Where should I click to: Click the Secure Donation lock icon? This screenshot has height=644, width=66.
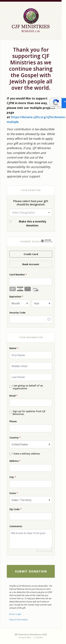pyautogui.click(x=43, y=241)
